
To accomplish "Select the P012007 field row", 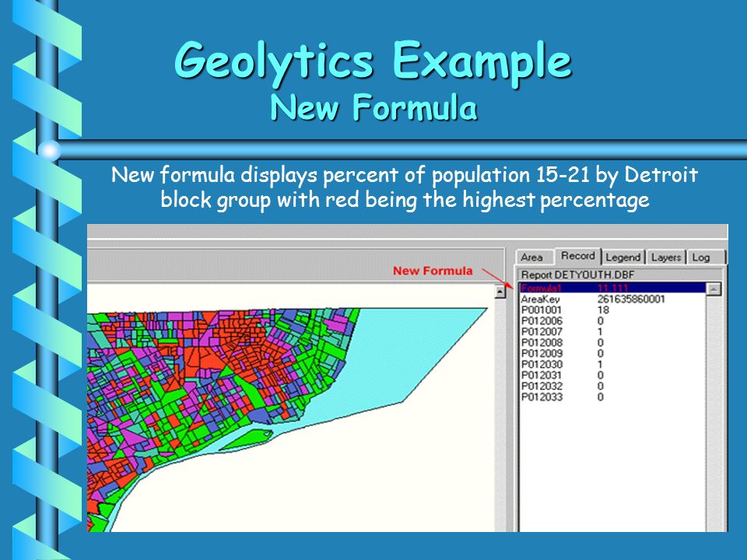I will (x=612, y=332).
